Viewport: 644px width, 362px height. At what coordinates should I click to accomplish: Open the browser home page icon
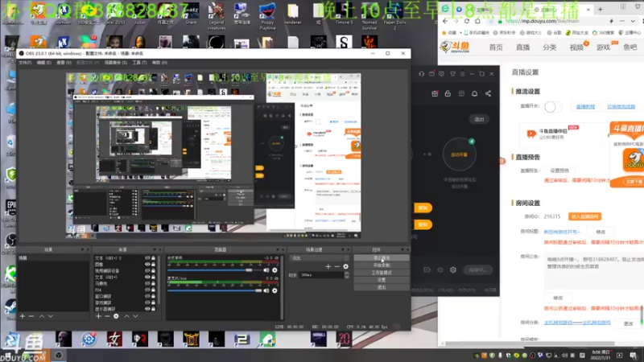pos(477,21)
